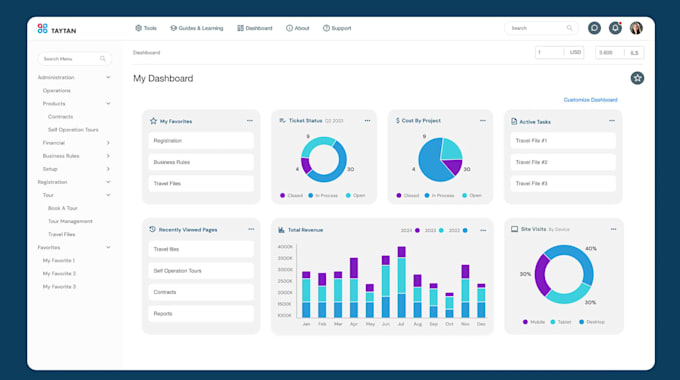Open the chat messages icon
Image resolution: width=680 pixels, height=380 pixels.
pyautogui.click(x=594, y=28)
